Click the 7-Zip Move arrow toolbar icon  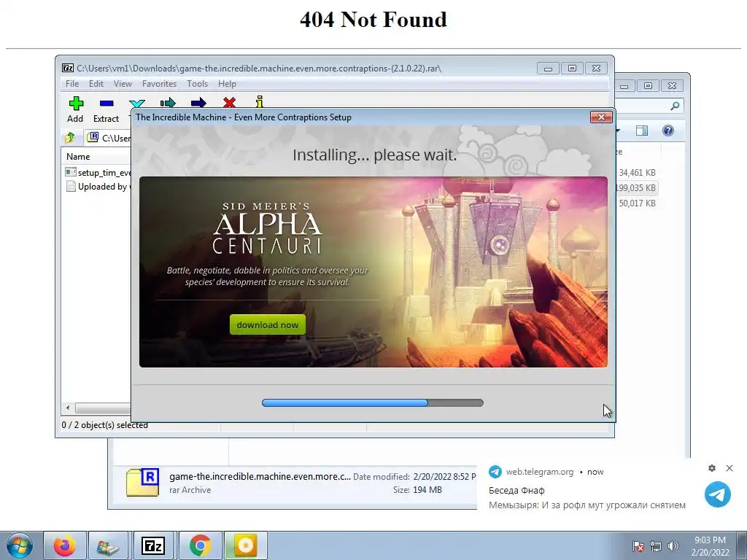coord(198,102)
